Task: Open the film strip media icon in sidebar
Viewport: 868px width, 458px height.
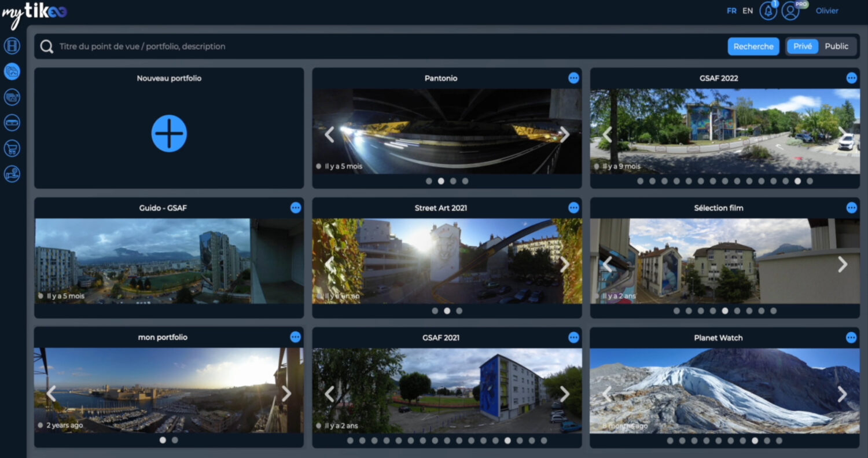Action: pyautogui.click(x=12, y=45)
